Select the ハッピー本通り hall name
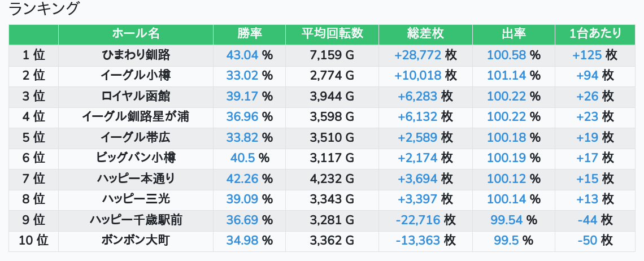The height and width of the screenshot is (261, 644). (x=136, y=179)
